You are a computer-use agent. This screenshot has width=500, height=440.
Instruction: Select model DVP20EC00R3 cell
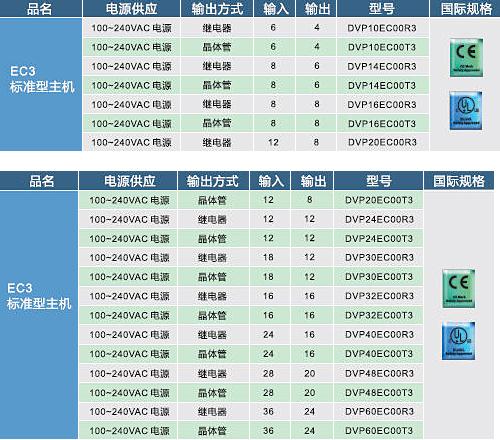point(382,142)
